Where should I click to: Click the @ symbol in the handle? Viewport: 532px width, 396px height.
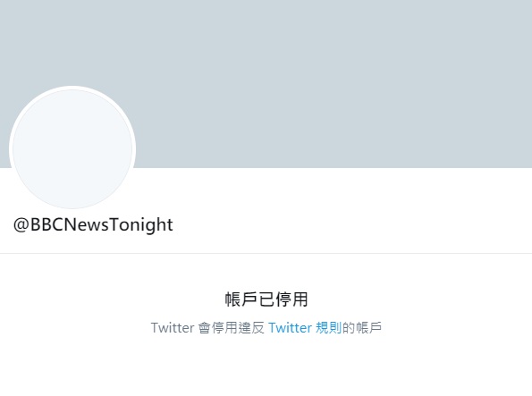click(21, 224)
